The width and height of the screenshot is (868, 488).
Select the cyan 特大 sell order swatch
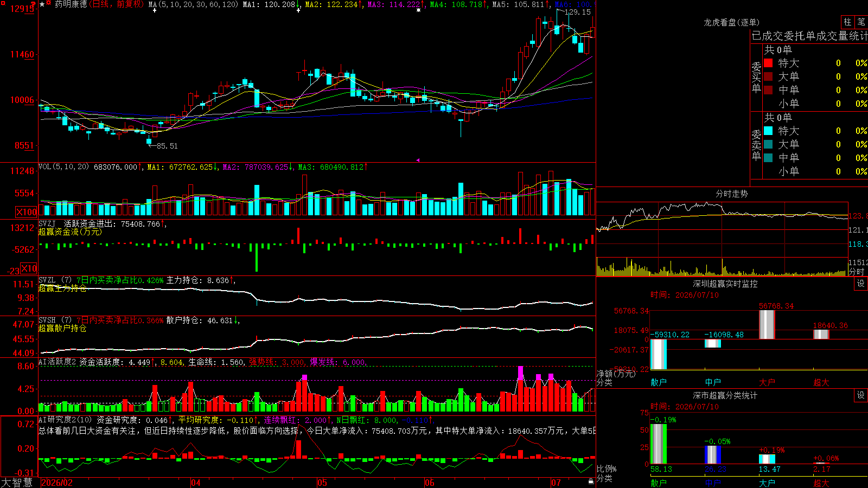(768, 131)
